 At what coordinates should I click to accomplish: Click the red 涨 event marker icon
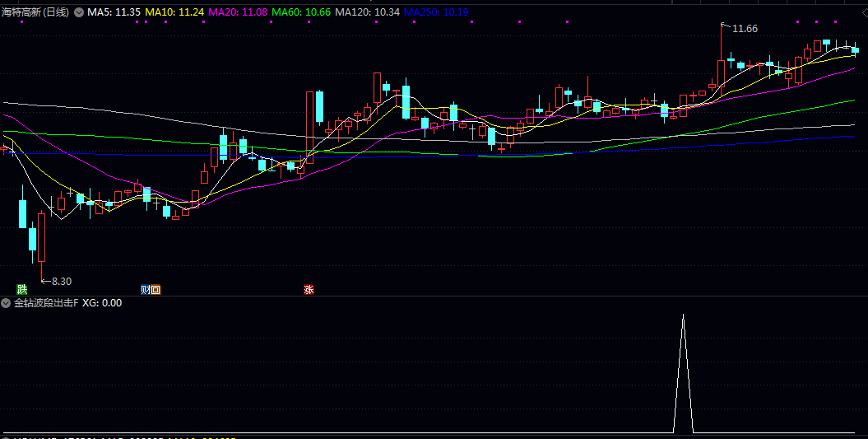point(309,289)
